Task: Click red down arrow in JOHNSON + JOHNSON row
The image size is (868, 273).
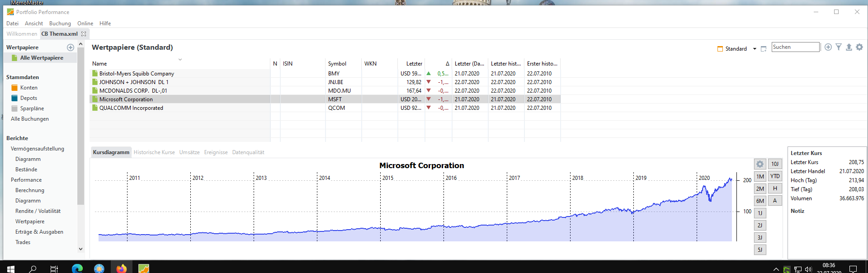Action: (x=429, y=82)
